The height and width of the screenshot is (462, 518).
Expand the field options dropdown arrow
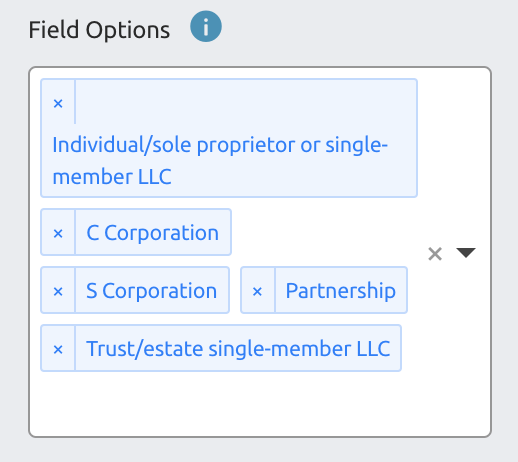tap(466, 253)
